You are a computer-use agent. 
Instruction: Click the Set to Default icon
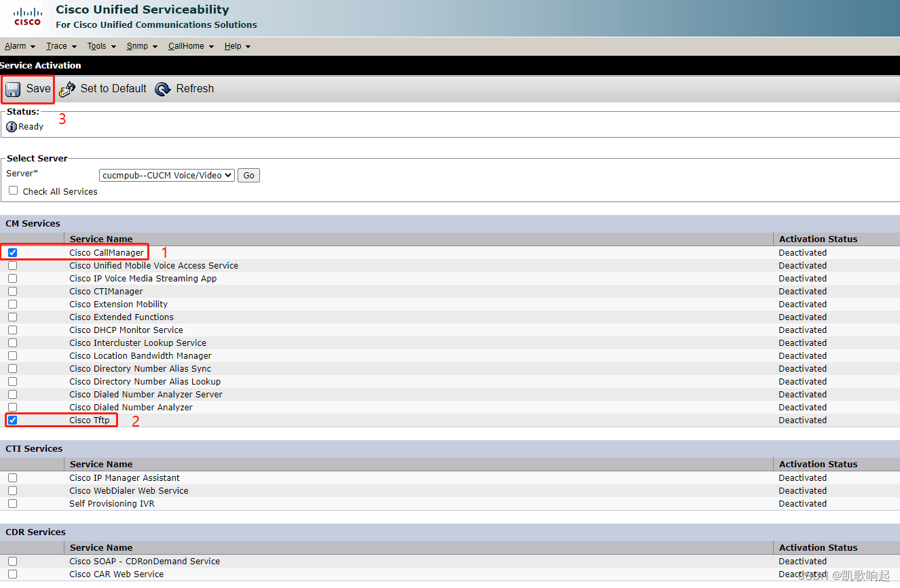[x=67, y=89]
